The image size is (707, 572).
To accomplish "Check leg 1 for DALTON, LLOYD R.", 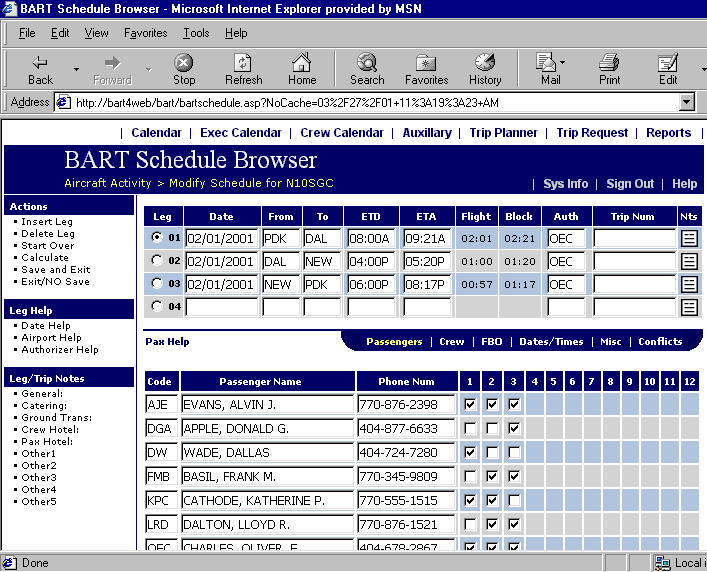I will (x=470, y=524).
